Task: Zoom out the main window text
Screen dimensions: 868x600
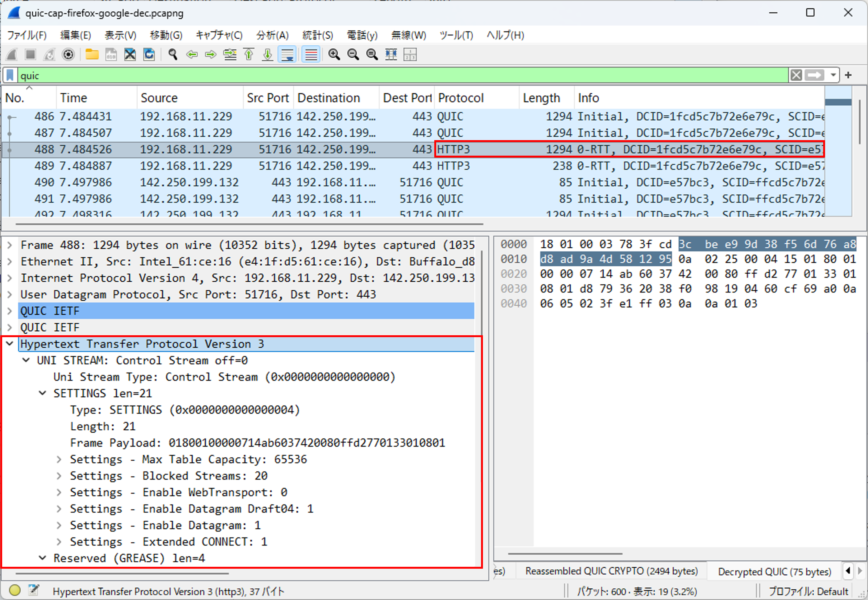Action: click(x=353, y=54)
